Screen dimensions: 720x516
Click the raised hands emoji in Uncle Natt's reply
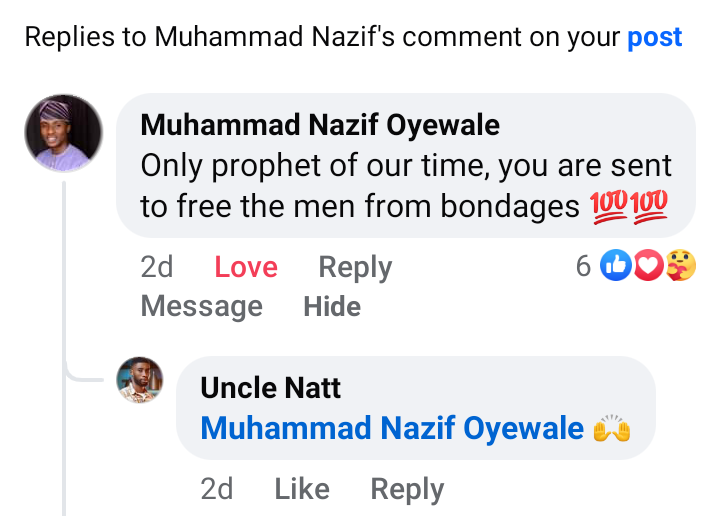click(612, 430)
